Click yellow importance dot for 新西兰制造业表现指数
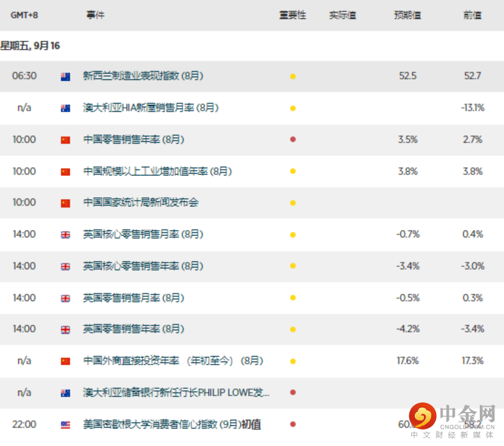Image resolution: width=504 pixels, height=446 pixels. (293, 76)
